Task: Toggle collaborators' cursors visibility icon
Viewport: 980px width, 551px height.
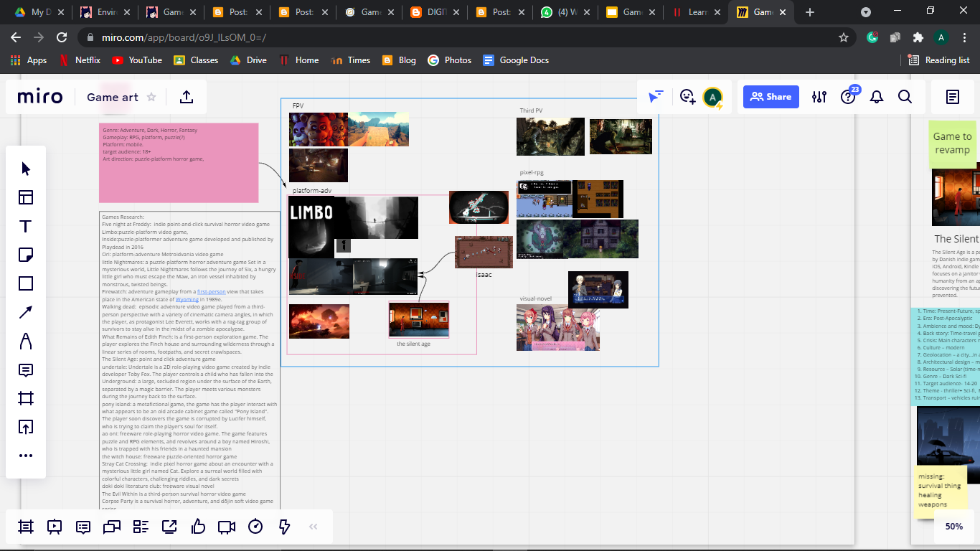Action: (x=656, y=97)
